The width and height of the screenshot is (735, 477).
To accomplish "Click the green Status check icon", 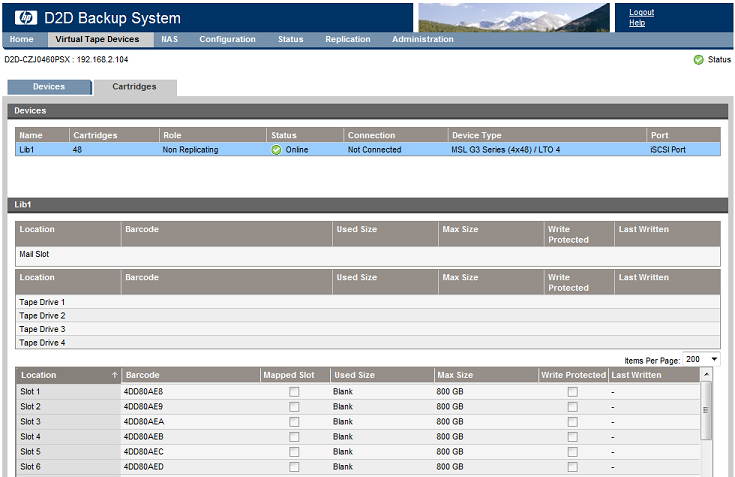I will [x=698, y=60].
